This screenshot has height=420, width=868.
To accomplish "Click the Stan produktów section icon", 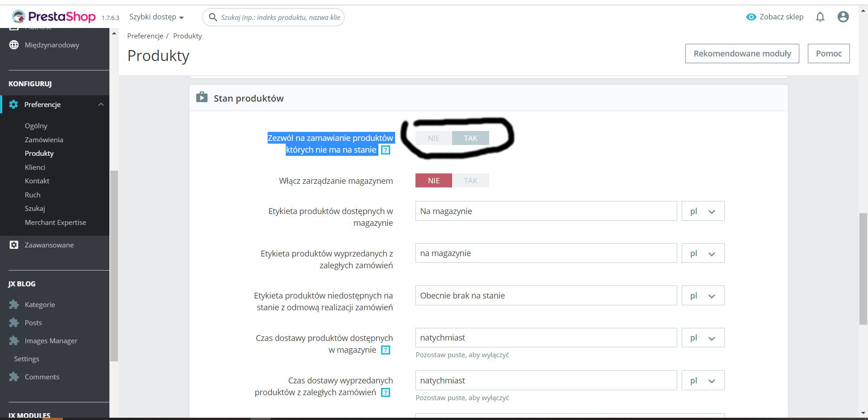I will [202, 98].
